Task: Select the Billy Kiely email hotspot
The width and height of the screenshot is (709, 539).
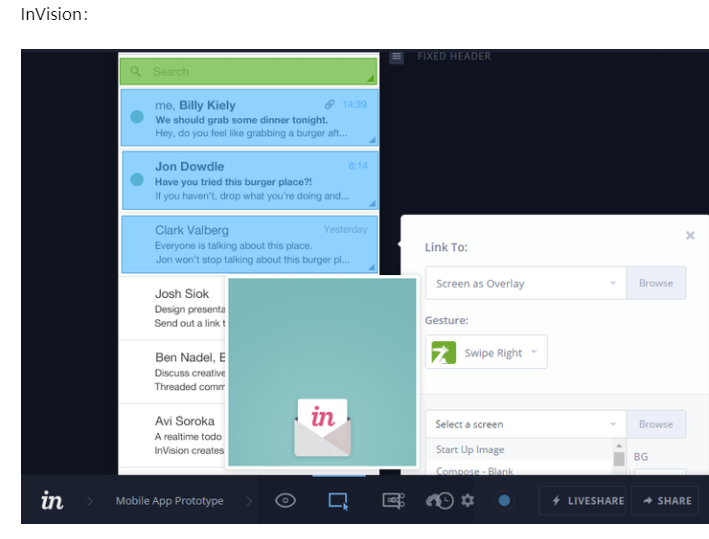Action: pyautogui.click(x=249, y=118)
